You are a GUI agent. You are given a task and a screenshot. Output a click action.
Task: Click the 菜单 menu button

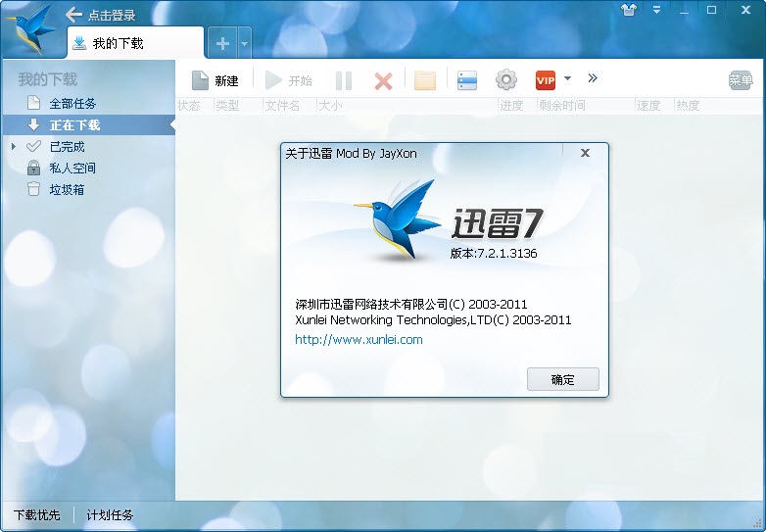click(x=741, y=80)
